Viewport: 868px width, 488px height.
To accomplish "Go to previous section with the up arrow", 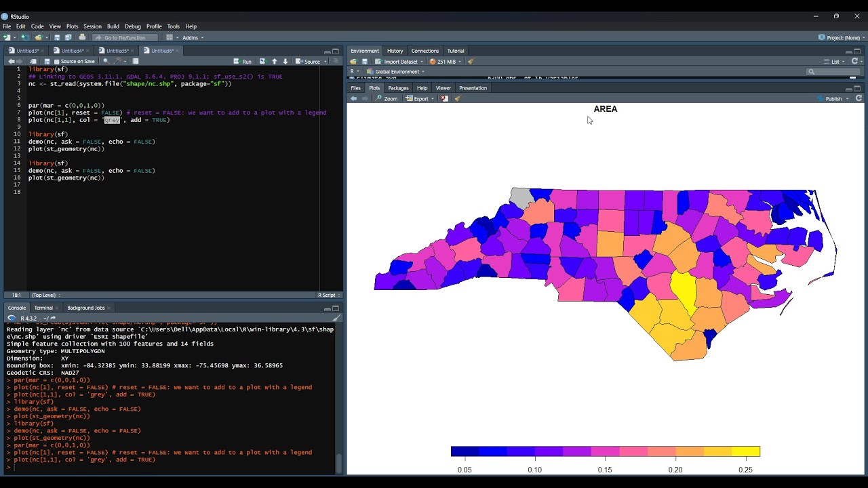I will (275, 61).
